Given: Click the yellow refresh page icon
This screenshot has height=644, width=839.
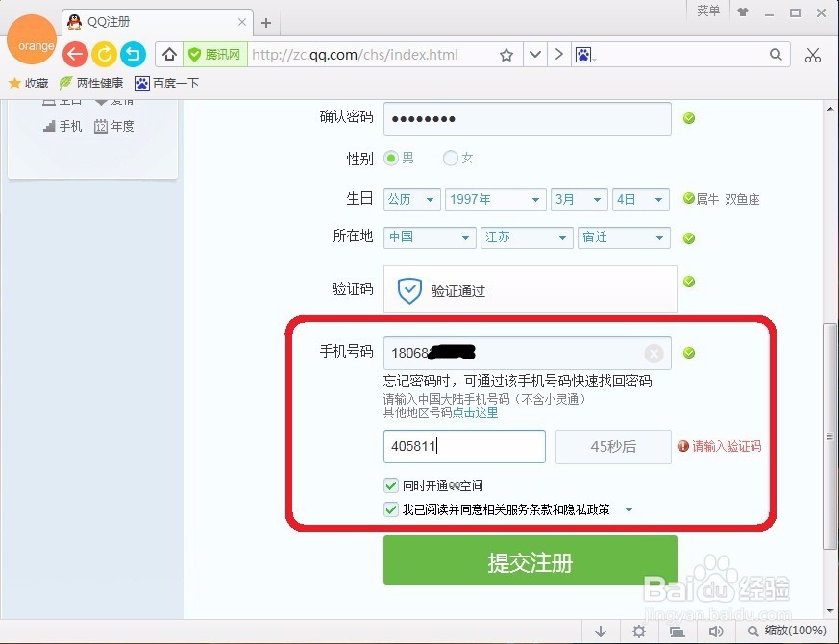Looking at the screenshot, I should point(104,55).
